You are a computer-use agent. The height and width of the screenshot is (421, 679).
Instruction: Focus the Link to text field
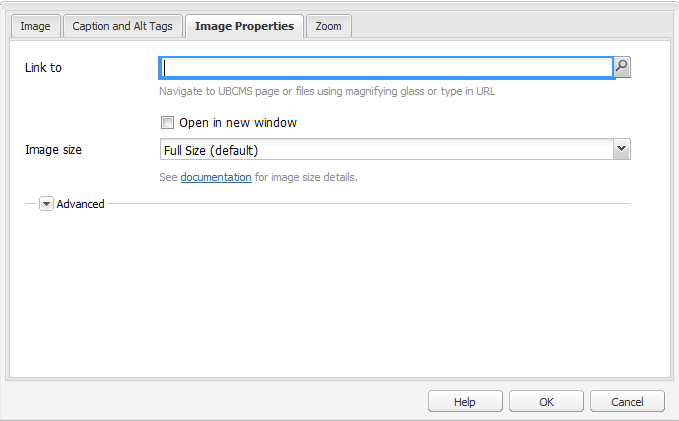(386, 68)
